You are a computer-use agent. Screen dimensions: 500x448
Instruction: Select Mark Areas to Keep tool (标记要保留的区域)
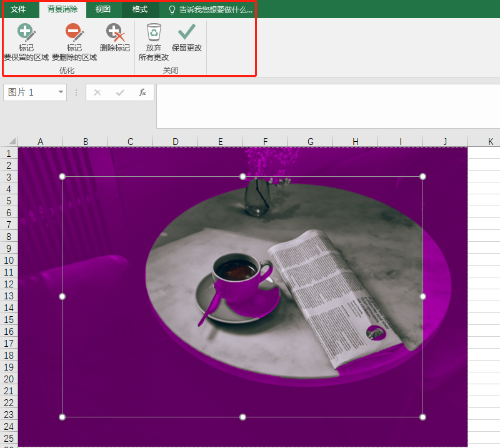coord(26,42)
